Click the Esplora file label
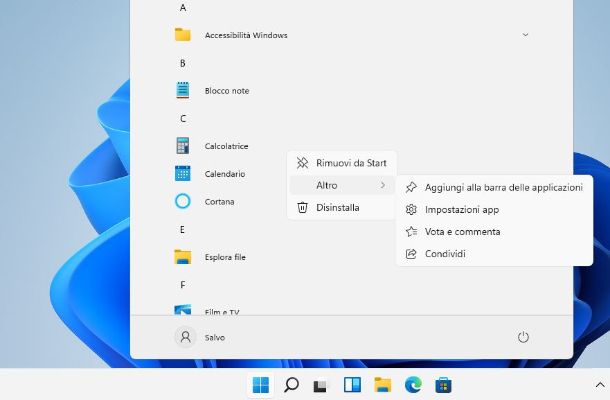This screenshot has width=610, height=400. point(225,257)
